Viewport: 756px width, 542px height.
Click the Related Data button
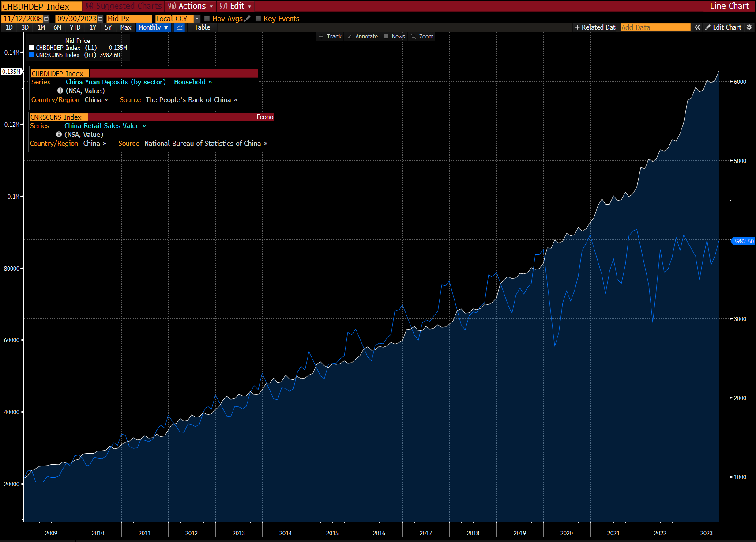595,27
